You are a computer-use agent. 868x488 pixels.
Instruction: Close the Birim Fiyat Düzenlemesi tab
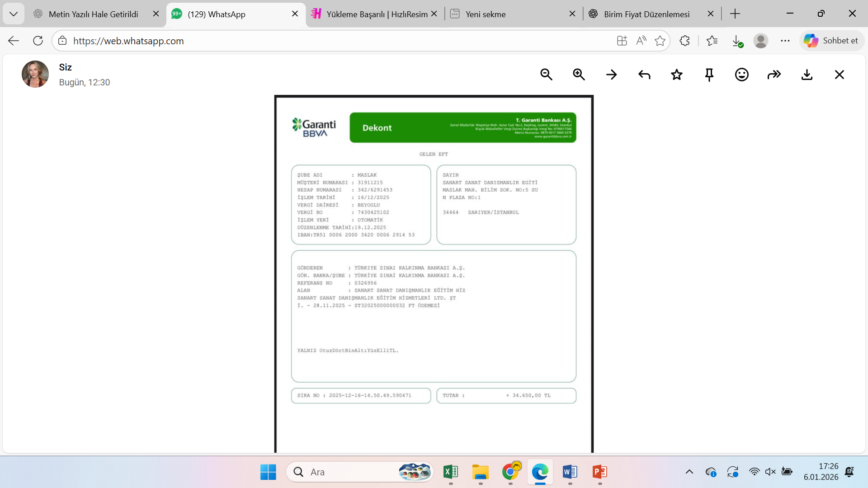point(711,14)
